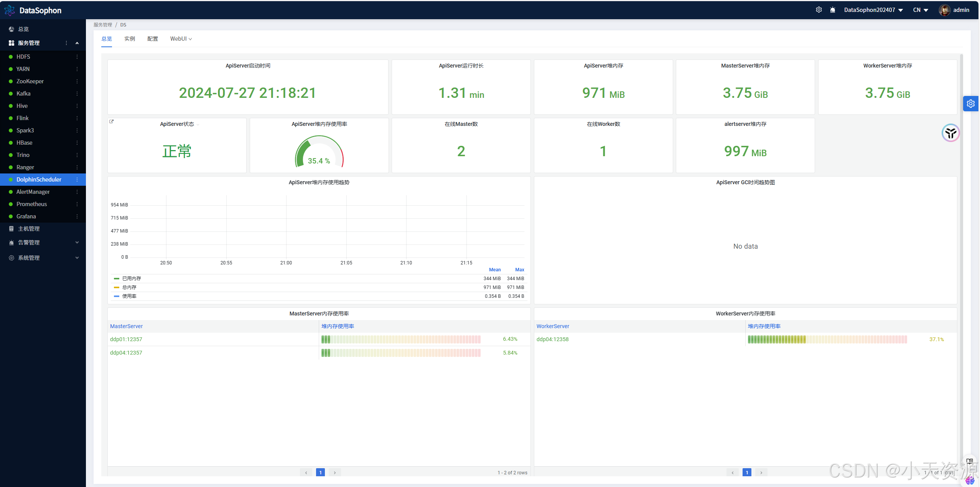
Task: Expand the 系统管理 sidebar section
Action: click(x=77, y=258)
